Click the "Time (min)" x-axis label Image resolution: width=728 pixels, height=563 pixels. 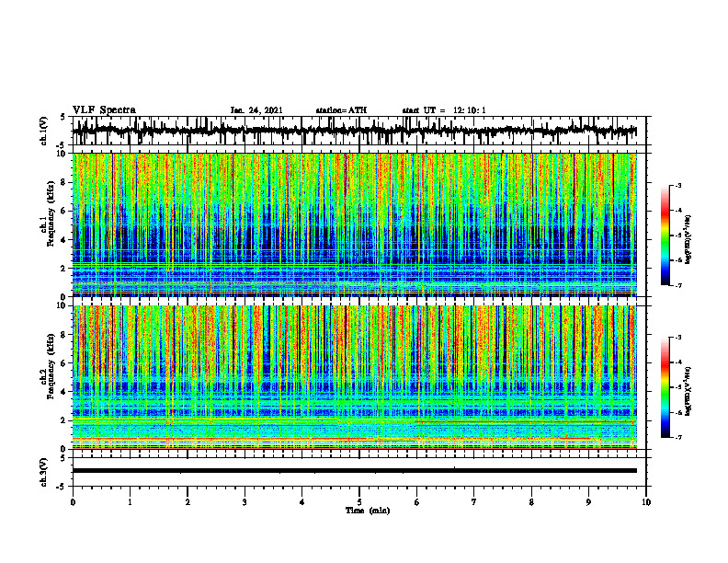[368, 511]
